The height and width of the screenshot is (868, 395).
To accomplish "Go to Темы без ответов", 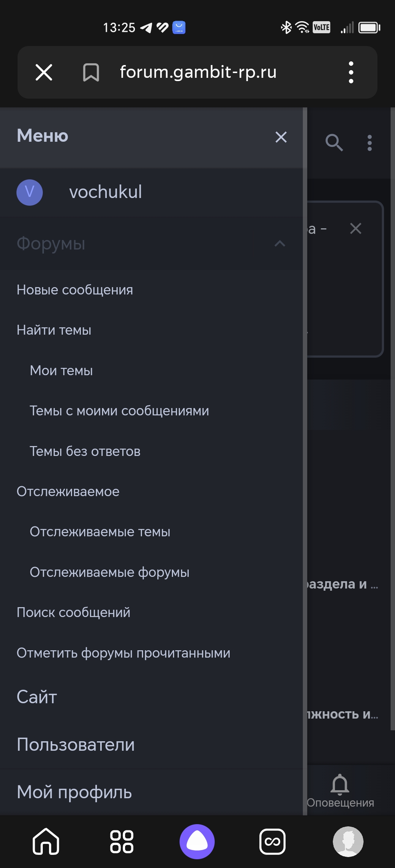I will click(x=85, y=451).
